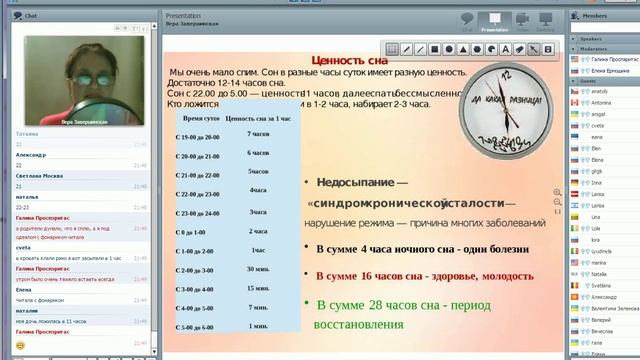Collapse the Guests group

[573, 81]
